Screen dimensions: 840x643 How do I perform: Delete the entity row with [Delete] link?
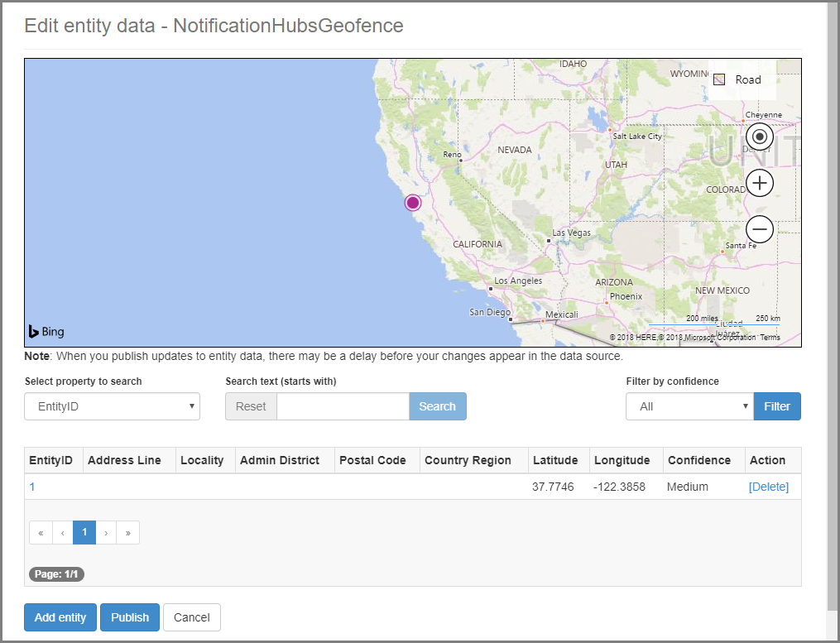tap(768, 487)
